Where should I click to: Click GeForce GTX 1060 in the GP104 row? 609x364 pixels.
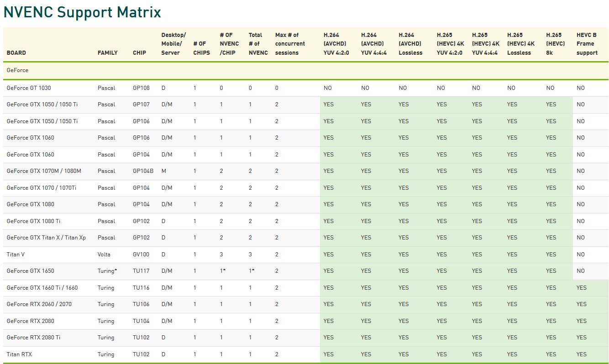coord(31,155)
